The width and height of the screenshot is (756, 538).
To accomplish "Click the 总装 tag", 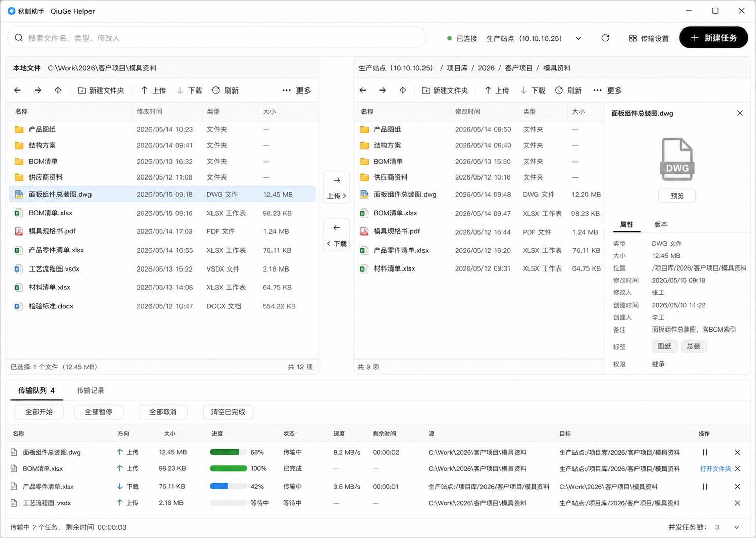I will click(693, 346).
